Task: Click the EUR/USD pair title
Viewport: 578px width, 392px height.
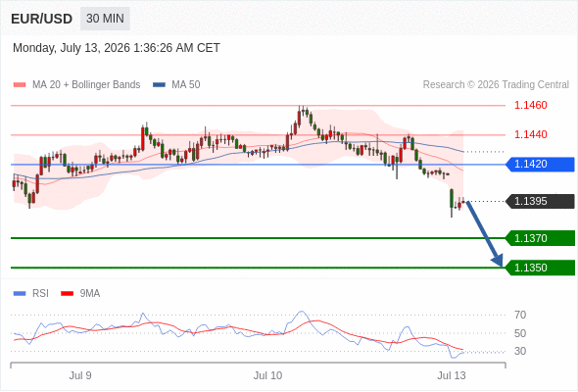Action: pos(42,19)
